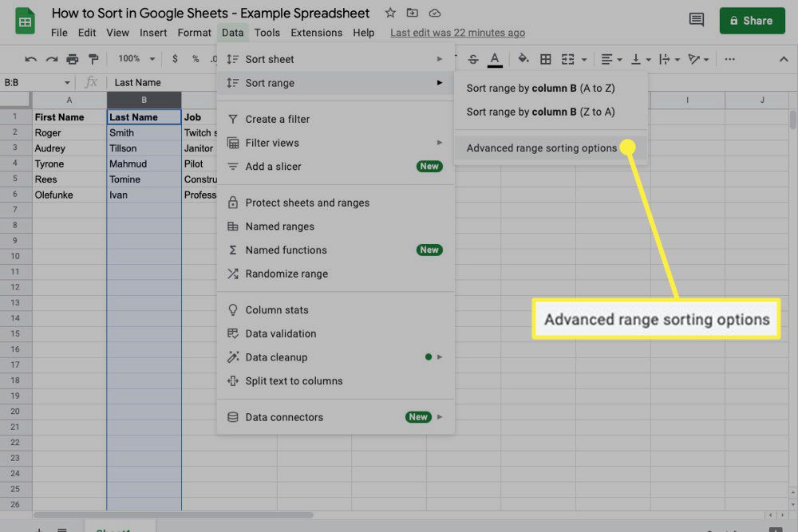Open vertical align dropdown
The height and width of the screenshot is (532, 798).
tap(640, 59)
